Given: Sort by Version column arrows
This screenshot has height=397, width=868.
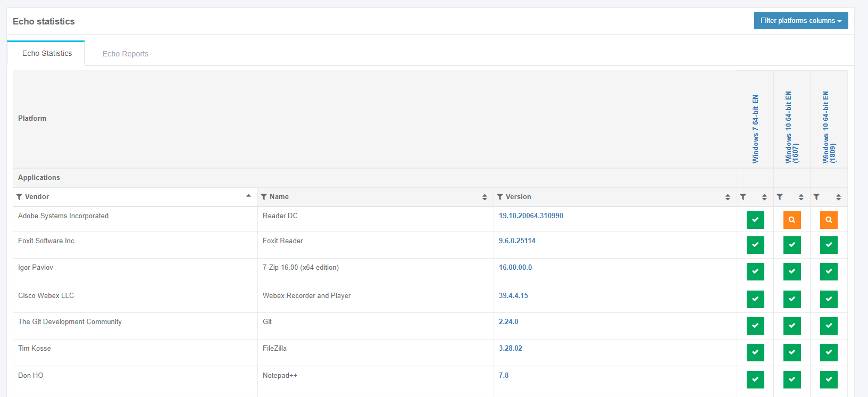Looking at the screenshot, I should click(x=728, y=197).
